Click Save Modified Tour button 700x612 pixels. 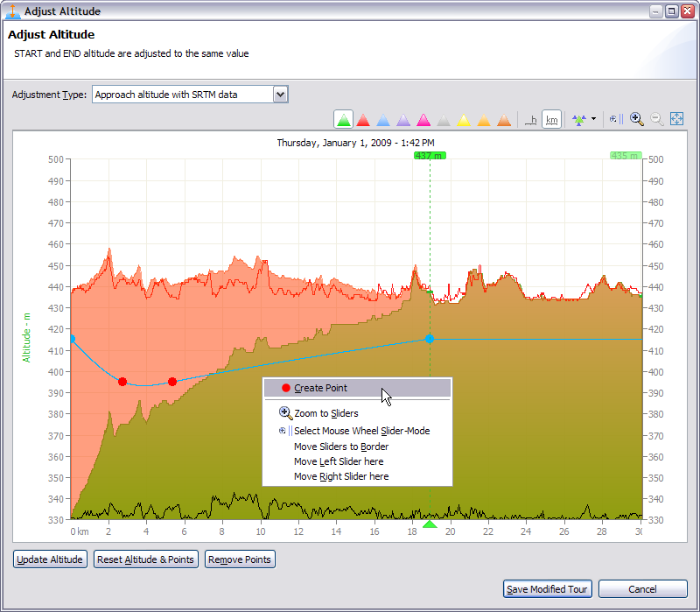548,589
